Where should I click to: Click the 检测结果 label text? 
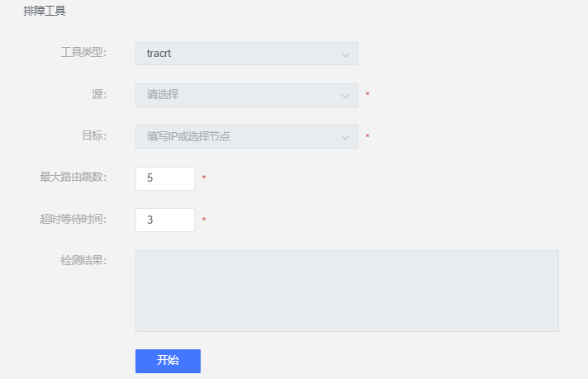[x=83, y=260]
